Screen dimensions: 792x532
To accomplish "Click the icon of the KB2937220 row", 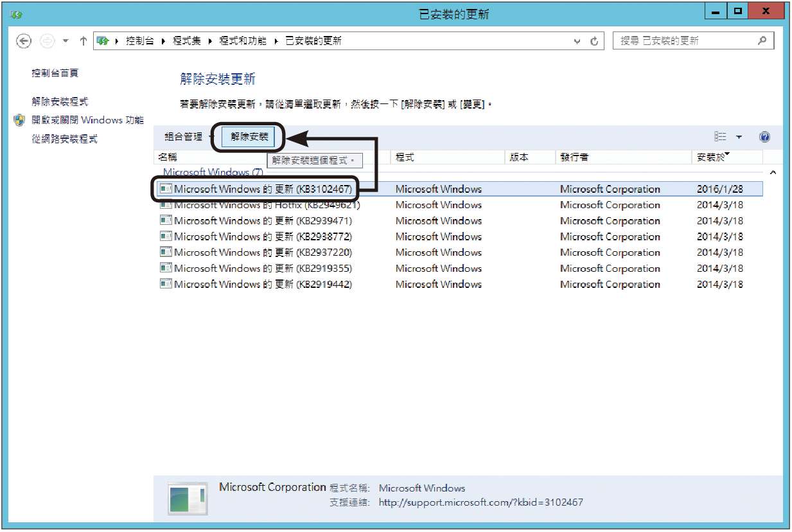I will [166, 253].
